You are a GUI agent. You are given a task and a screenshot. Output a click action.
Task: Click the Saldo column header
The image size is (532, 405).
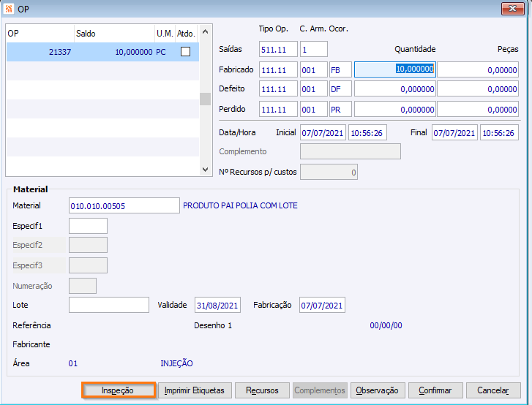(x=114, y=33)
